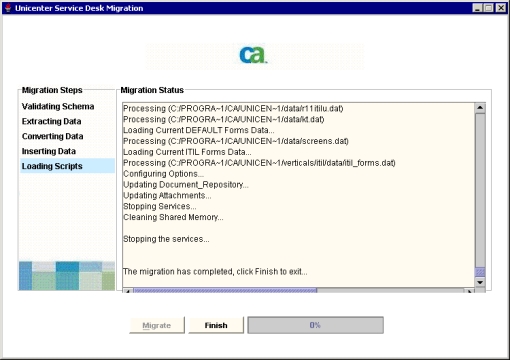Screen dimensions: 510x360
Task: Click the vertical scrollbar thumb
Action: click(x=480, y=272)
